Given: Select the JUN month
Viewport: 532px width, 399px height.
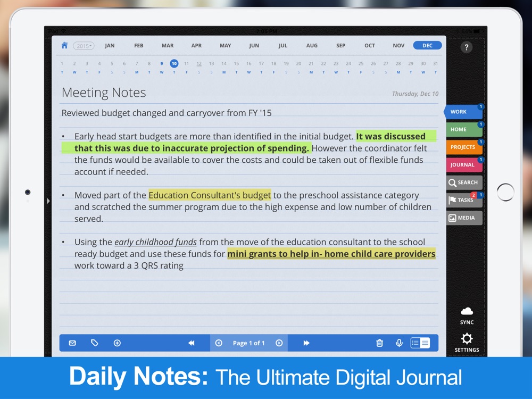Looking at the screenshot, I should pos(254,45).
